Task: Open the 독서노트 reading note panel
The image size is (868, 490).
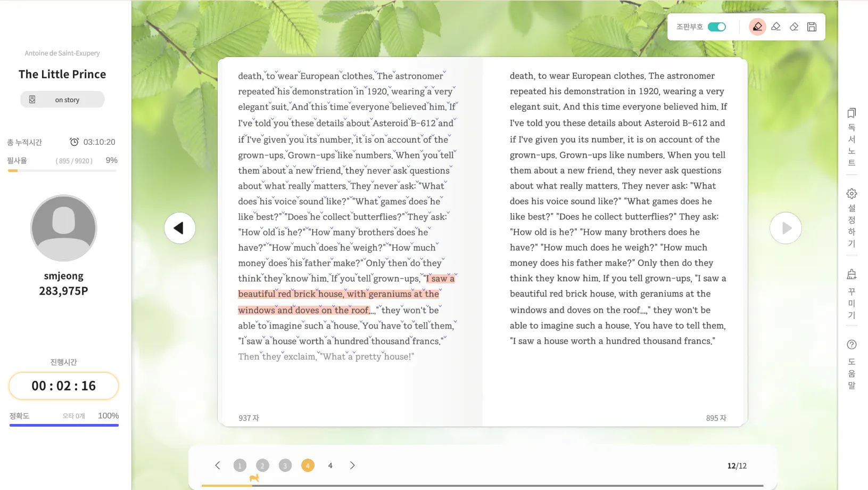Action: click(x=852, y=137)
